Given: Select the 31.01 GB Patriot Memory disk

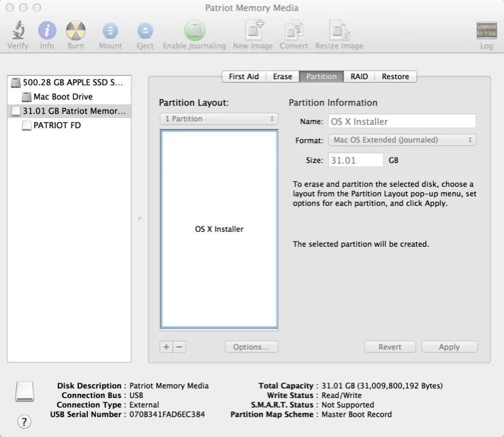Looking at the screenshot, I should tap(69, 111).
